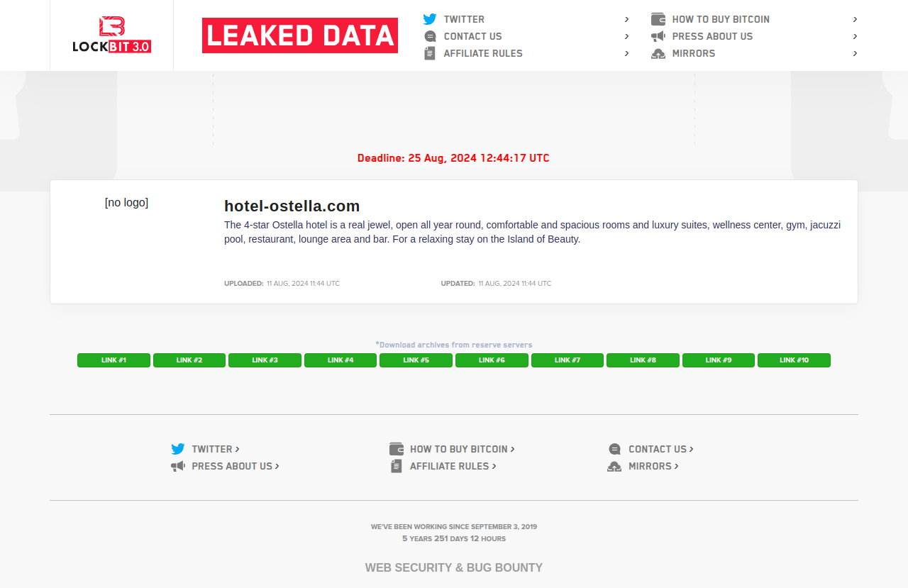Screen dimensions: 908x588
Task: Click the LockBit 3.0 logo
Action: pyautogui.click(x=111, y=35)
